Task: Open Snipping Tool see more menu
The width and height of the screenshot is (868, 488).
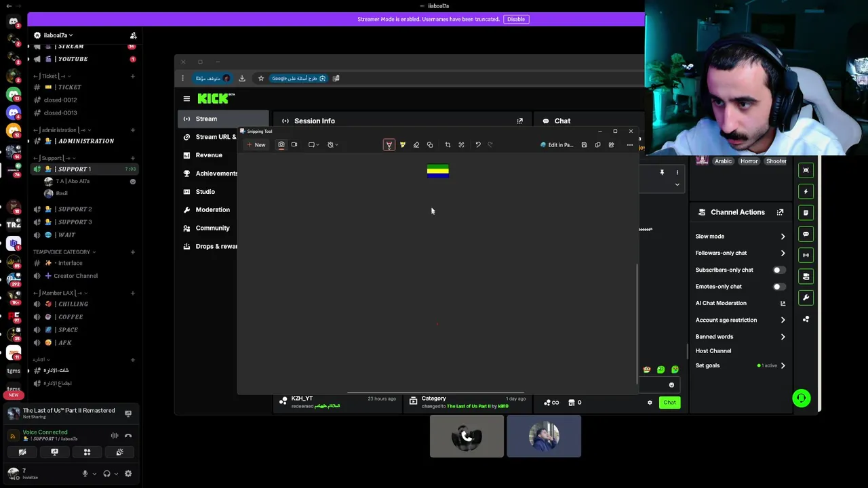Action: click(x=630, y=144)
